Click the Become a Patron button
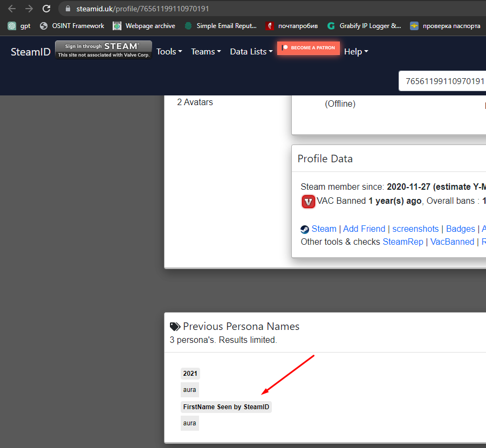The image size is (486, 448). 309,48
